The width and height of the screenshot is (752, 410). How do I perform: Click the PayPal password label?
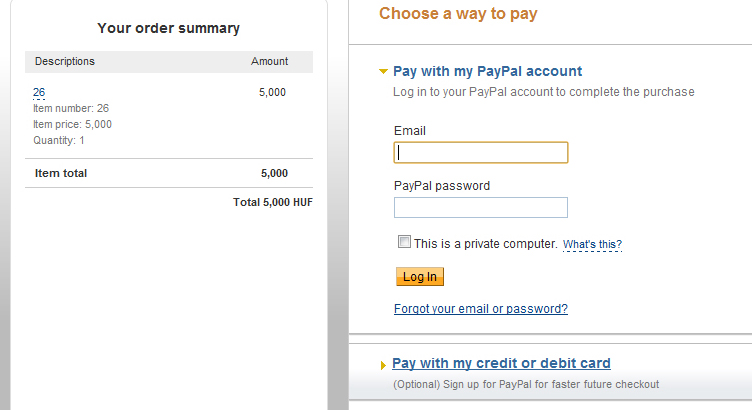(x=442, y=185)
